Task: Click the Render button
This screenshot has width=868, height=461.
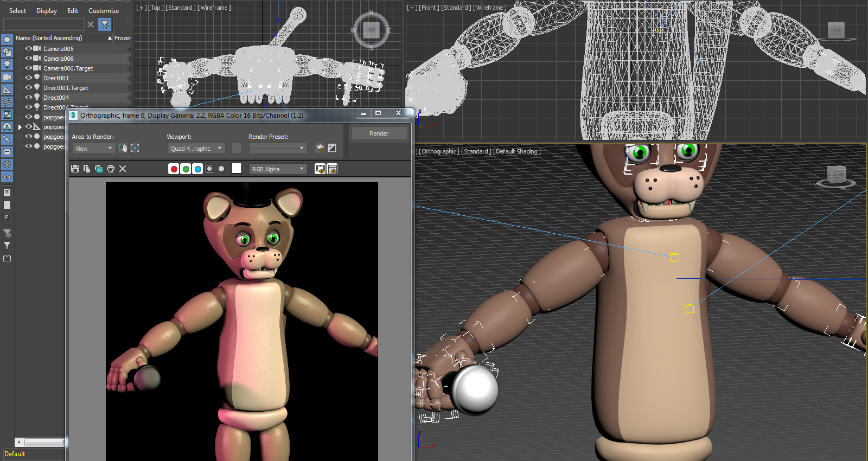Action: [x=379, y=133]
